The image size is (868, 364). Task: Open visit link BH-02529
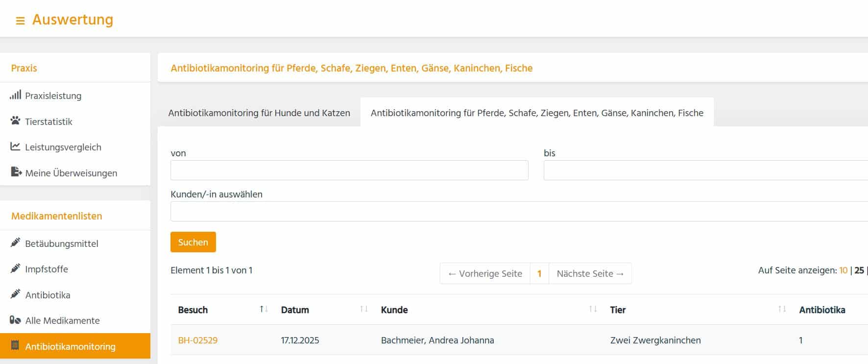(x=198, y=340)
